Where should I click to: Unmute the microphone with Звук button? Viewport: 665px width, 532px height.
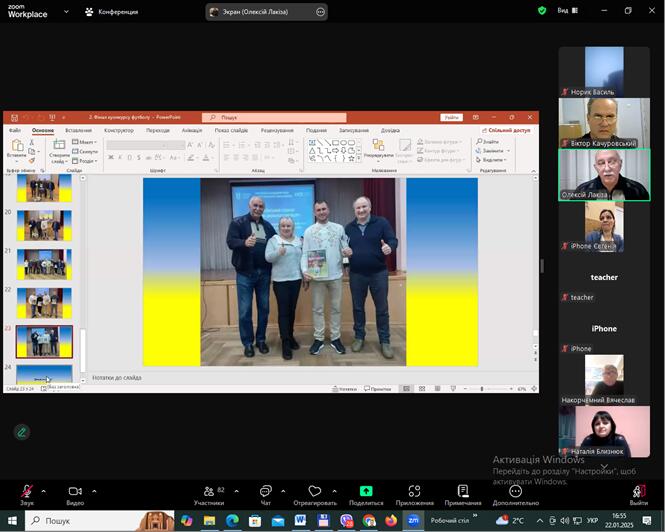[27, 495]
